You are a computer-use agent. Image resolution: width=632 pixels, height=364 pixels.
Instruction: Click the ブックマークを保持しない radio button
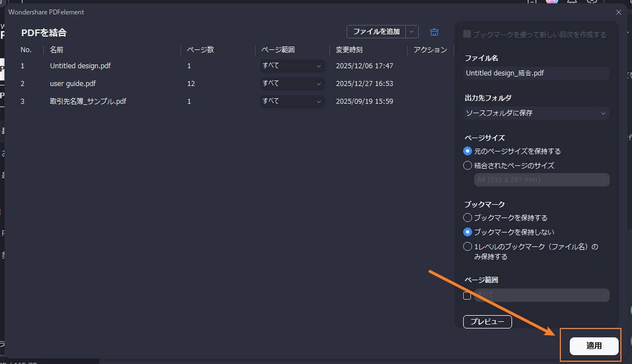(467, 232)
